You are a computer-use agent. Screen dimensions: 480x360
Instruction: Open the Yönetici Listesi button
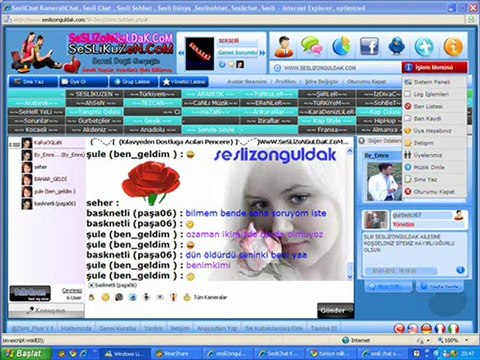(184, 82)
